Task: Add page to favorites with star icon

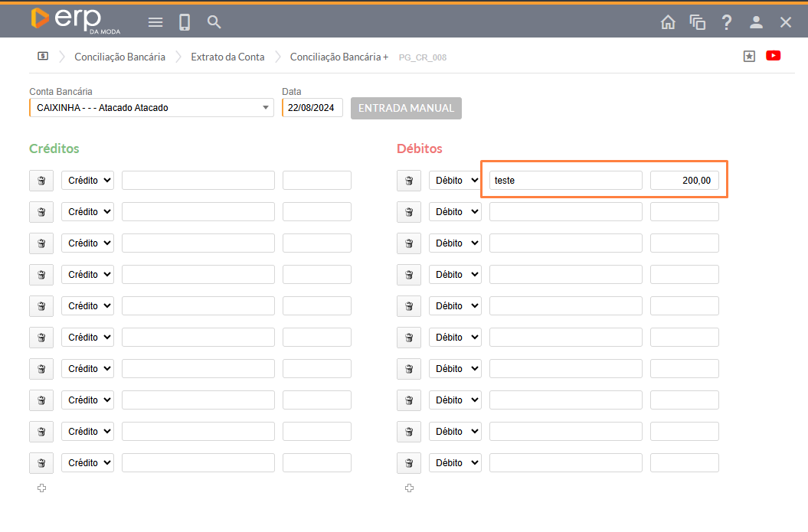Action: [x=749, y=56]
